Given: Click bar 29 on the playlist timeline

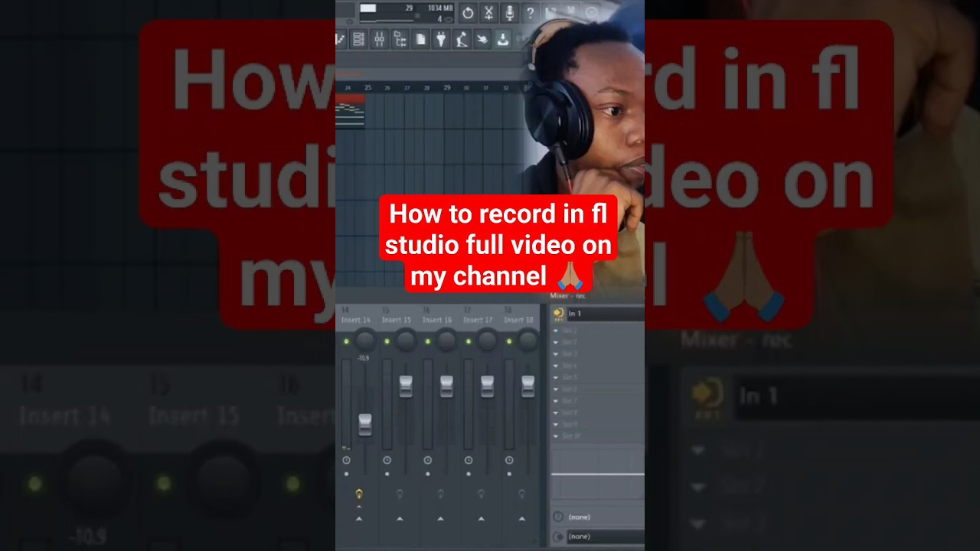Looking at the screenshot, I should (x=446, y=88).
